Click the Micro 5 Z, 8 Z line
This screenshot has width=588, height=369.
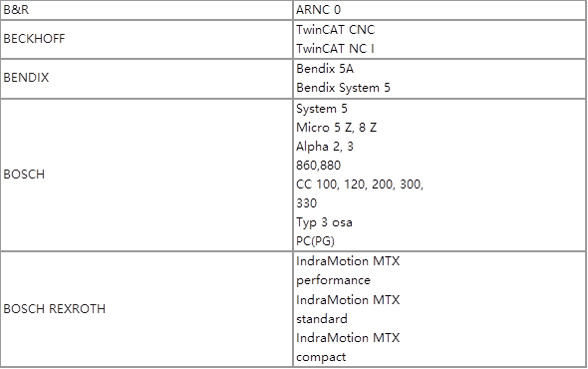(x=337, y=128)
